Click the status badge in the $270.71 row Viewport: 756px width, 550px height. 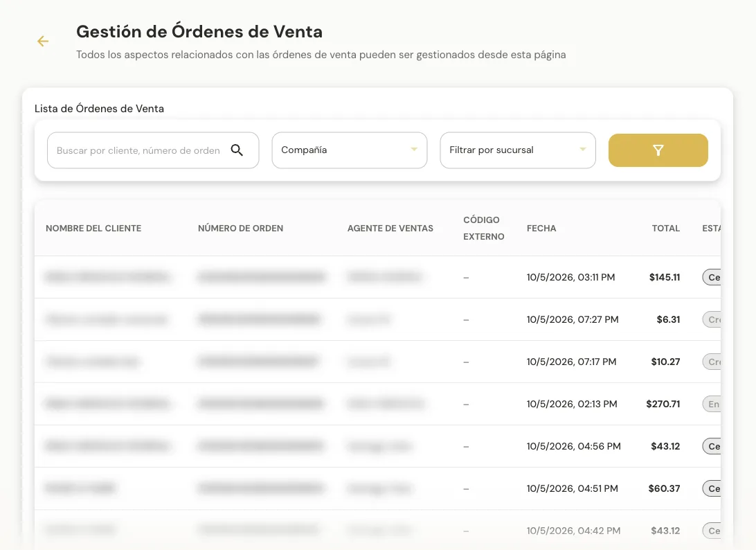(x=712, y=404)
